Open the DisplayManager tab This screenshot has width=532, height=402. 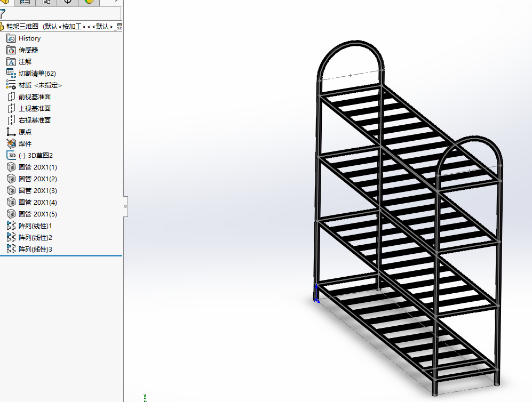coord(89,2)
